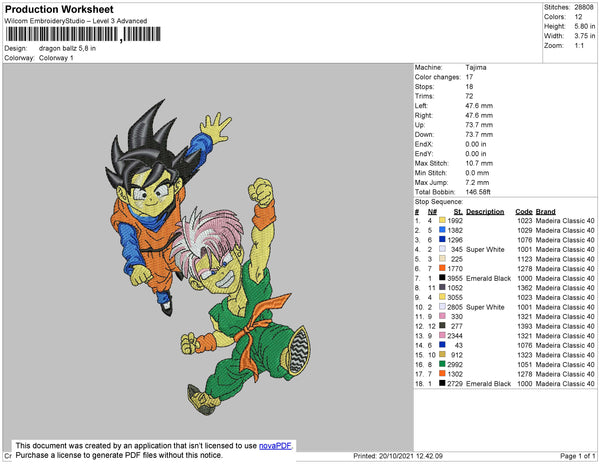Select the Trims value "72"
Image resolution: width=600 pixels, height=464 pixels.
coord(470,96)
